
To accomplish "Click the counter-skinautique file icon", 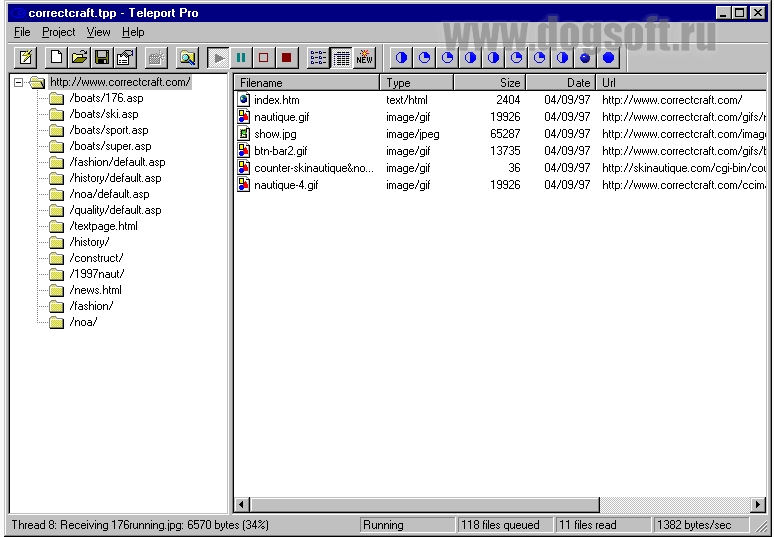I will [x=244, y=168].
